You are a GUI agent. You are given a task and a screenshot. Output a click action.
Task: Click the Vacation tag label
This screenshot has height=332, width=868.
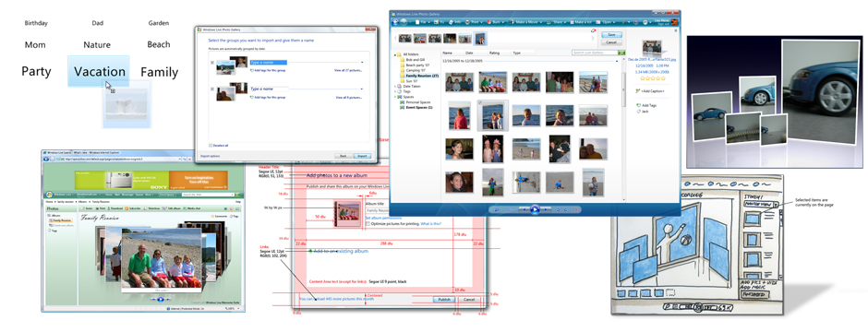tap(100, 71)
